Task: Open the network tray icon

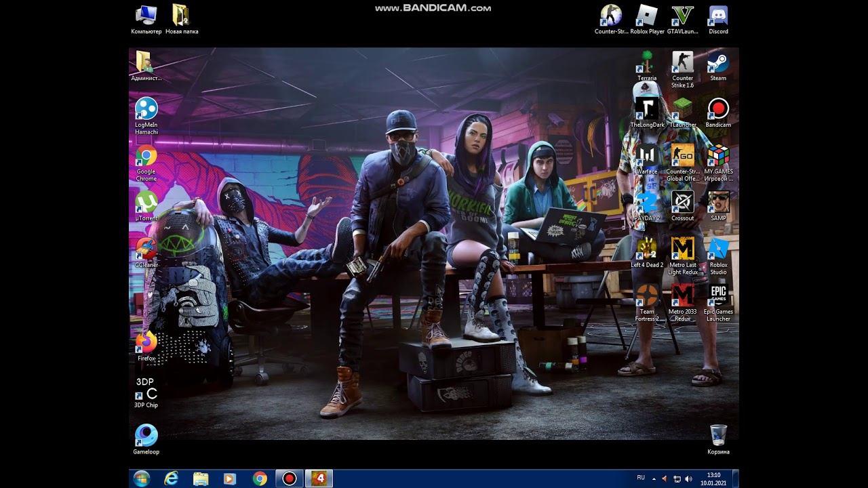Action: click(677, 479)
